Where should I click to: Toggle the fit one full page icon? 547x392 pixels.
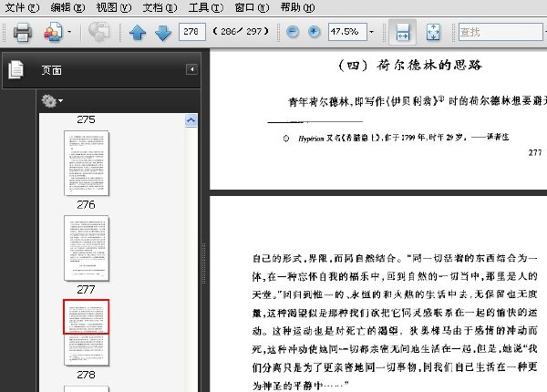tap(433, 32)
